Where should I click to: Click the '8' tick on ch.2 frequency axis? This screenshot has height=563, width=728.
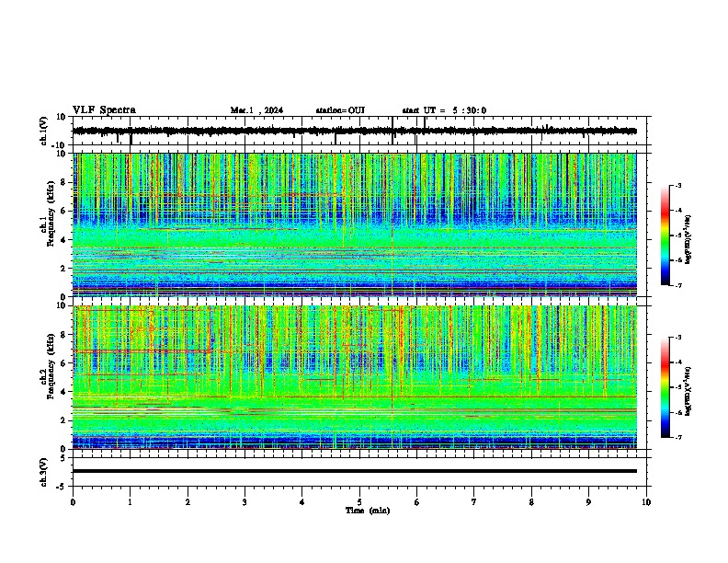[x=64, y=335]
